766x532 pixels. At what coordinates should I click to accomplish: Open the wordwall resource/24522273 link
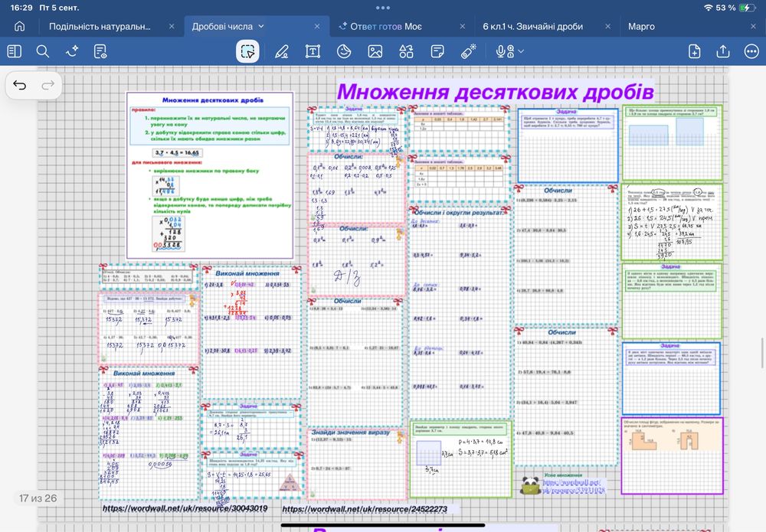coord(365,509)
